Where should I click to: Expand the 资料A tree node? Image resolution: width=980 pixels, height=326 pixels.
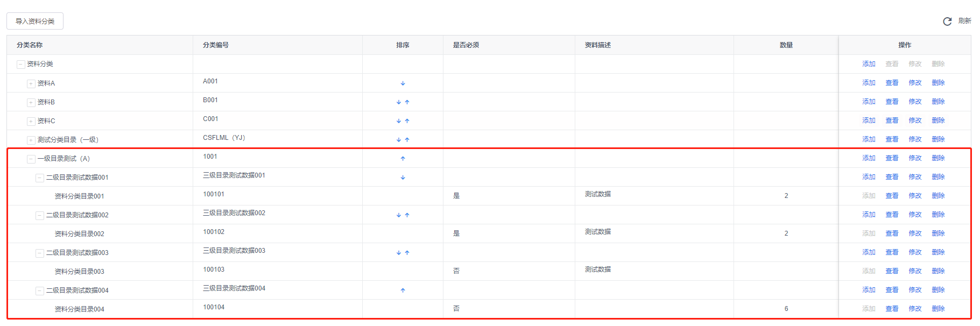(31, 83)
